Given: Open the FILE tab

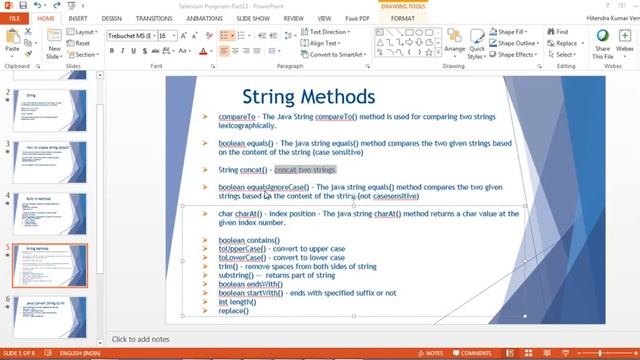Looking at the screenshot, I should point(14,18).
